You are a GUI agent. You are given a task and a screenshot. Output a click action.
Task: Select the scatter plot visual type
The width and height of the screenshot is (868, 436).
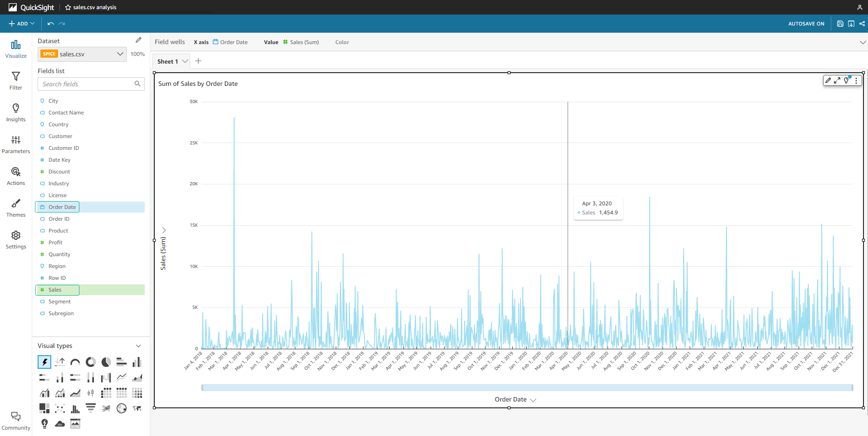pyautogui.click(x=60, y=408)
